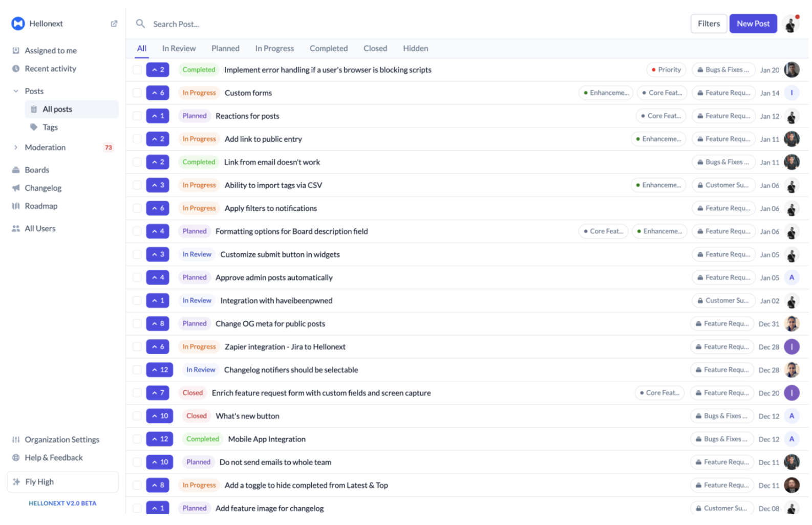Click the Hellonext logo icon
812x525 pixels.
coord(18,24)
